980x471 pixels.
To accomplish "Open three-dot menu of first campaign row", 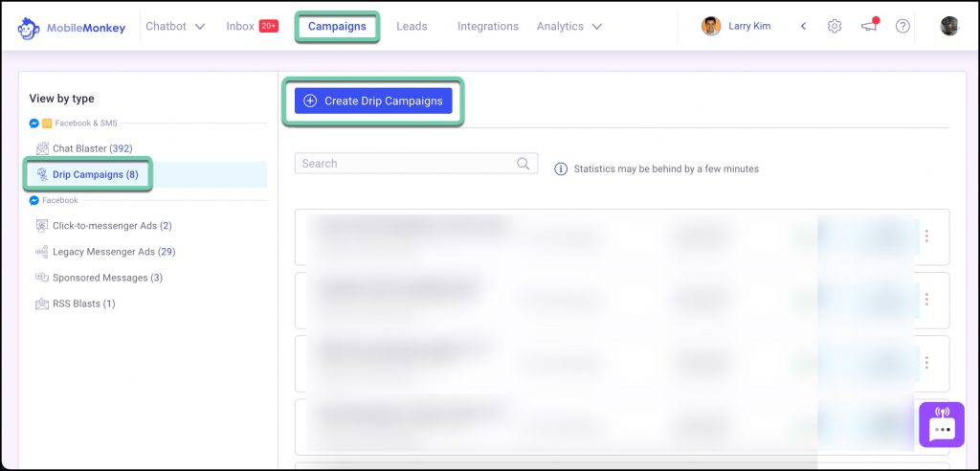I will [x=926, y=235].
